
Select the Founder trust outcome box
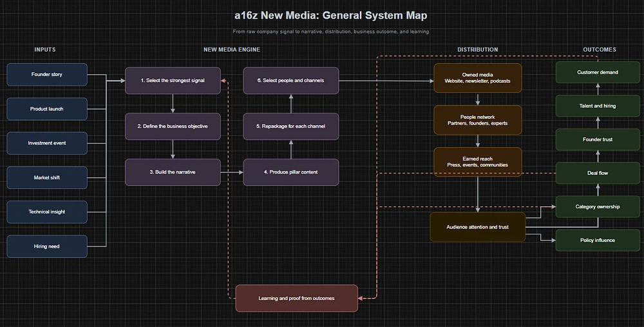tap(598, 139)
